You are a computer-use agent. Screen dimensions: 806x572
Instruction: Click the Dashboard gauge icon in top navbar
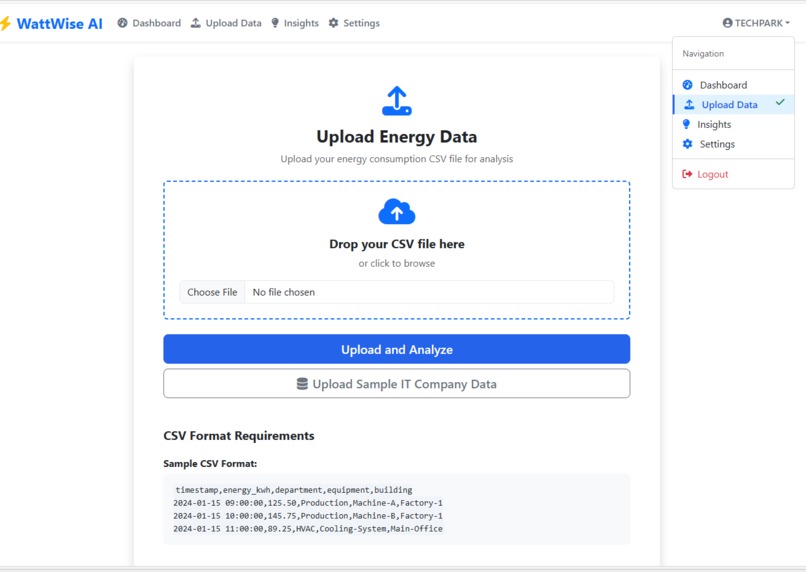click(x=122, y=23)
